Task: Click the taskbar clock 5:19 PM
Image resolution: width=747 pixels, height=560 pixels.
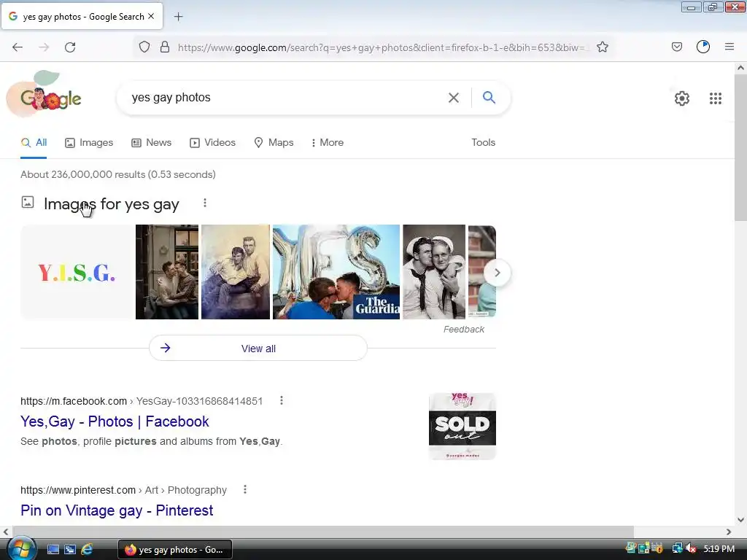Action: click(719, 548)
